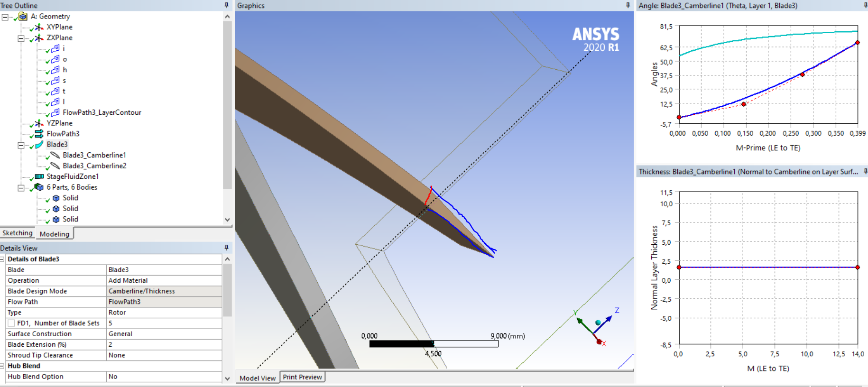The image size is (868, 387).
Task: Open the Print Preview tab
Action: pyautogui.click(x=302, y=377)
